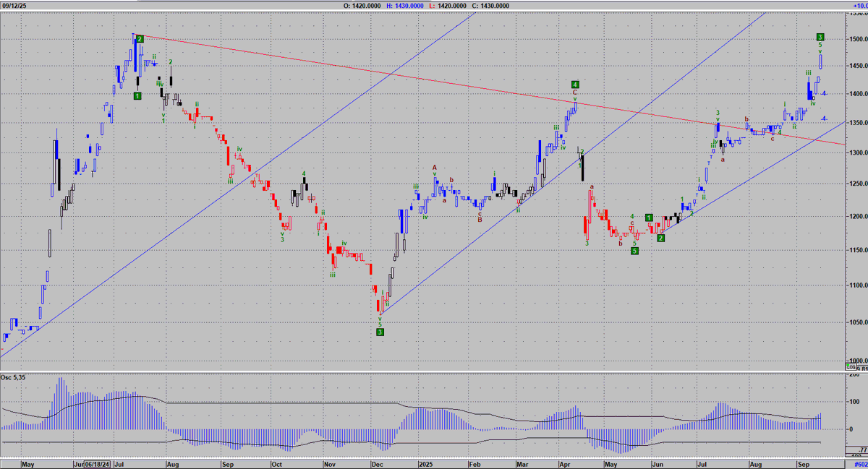Click the 09/12/25 date in the header
Screen dimensions: 868x469
[x=15, y=6]
